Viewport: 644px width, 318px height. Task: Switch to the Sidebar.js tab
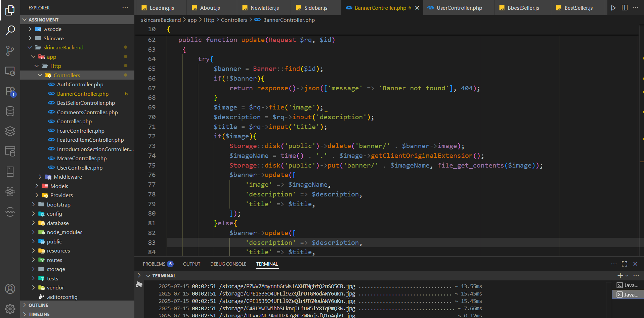click(x=315, y=8)
